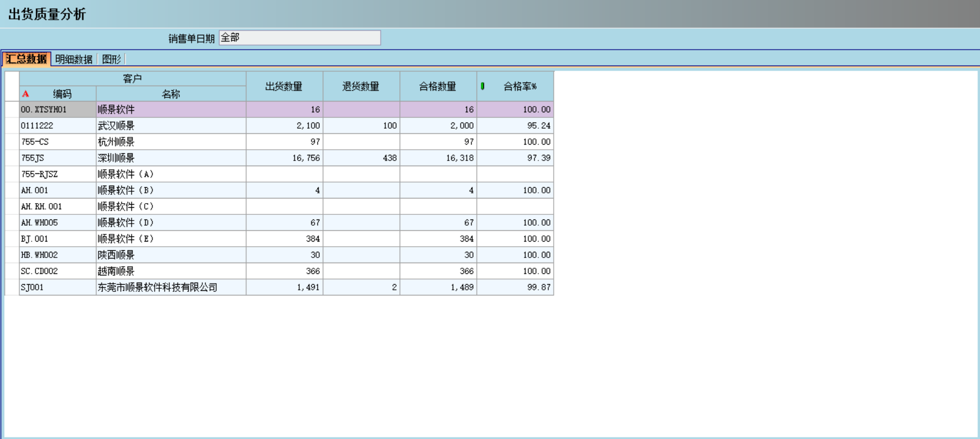
Task: Click customer name 越南顺景
Action: click(x=116, y=271)
